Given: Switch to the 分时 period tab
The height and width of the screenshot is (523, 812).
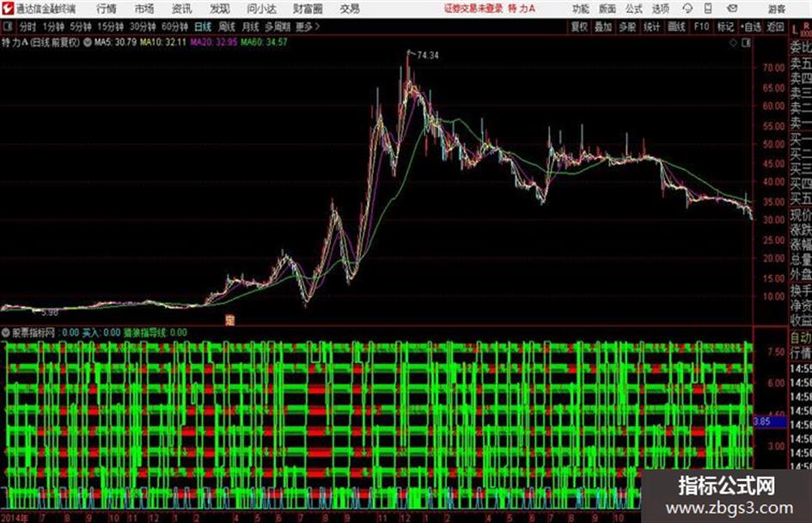Looking at the screenshot, I should point(28,27).
